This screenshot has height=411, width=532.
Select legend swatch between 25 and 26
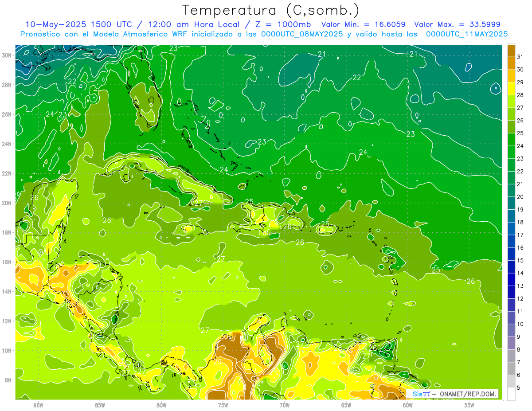coord(511,127)
